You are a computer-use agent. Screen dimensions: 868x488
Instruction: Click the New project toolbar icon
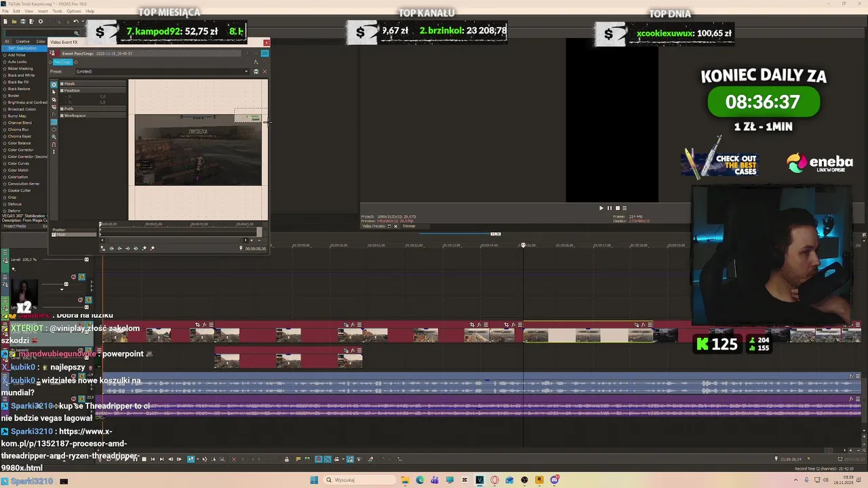pos(5,22)
